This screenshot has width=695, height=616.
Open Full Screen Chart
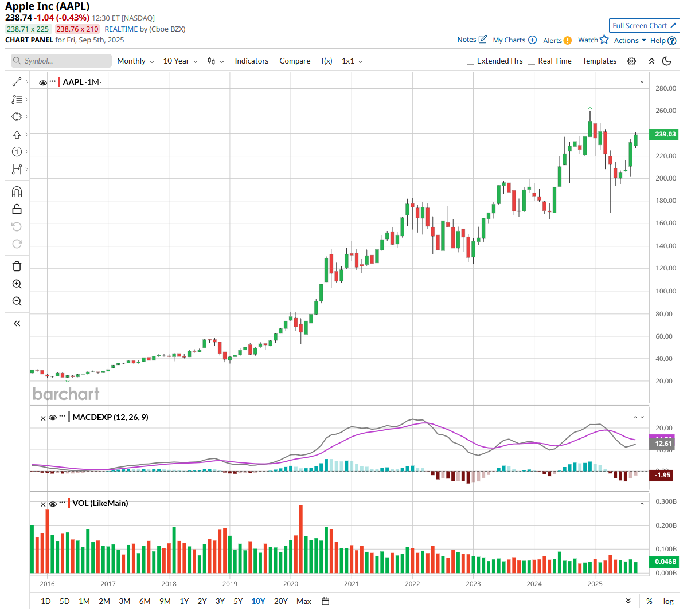(x=644, y=25)
